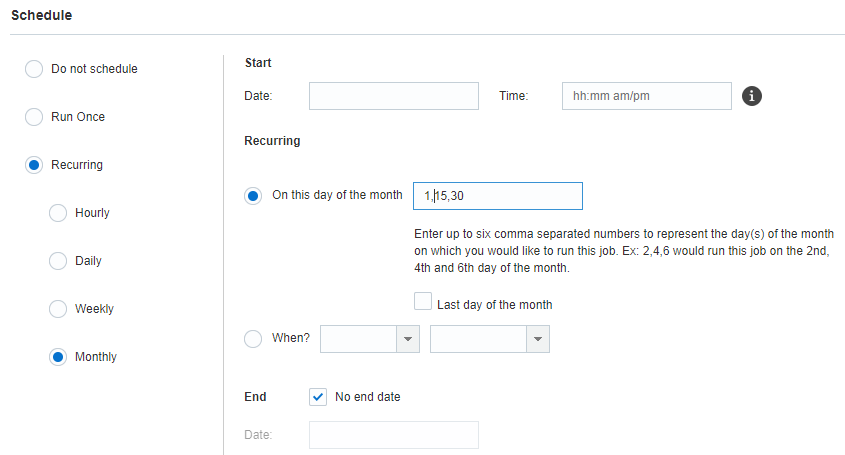Screen dimensions: 845x455
Task: Select the When? radio button
Action: click(x=254, y=338)
